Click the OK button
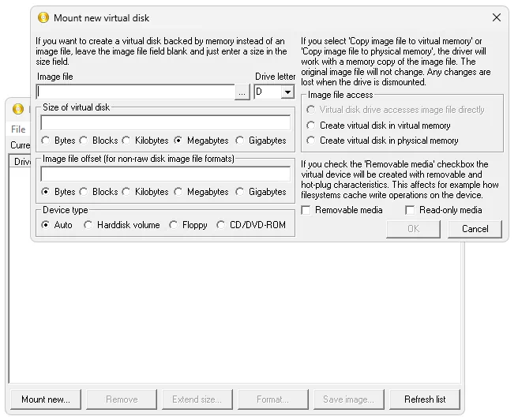Screen dimensions: 518x420 (413, 229)
